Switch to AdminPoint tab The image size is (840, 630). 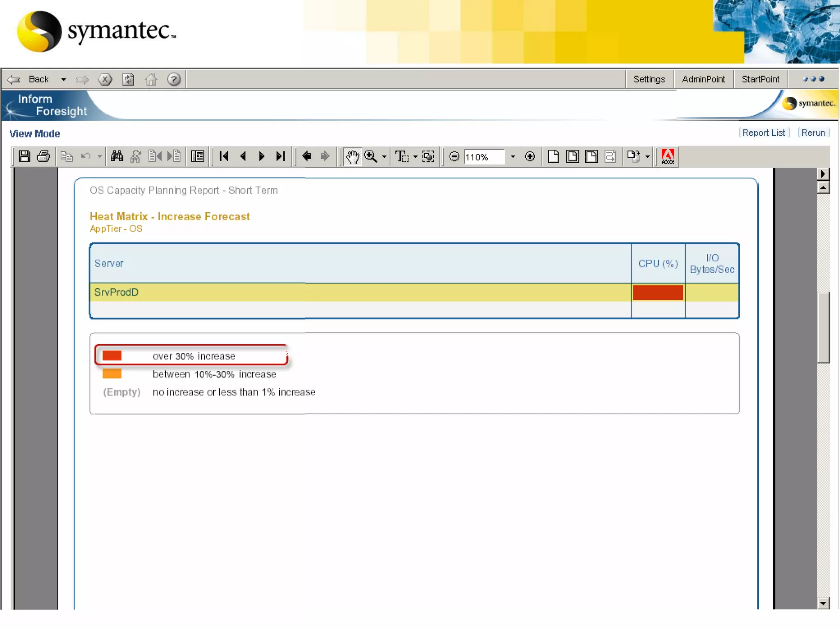coord(703,79)
